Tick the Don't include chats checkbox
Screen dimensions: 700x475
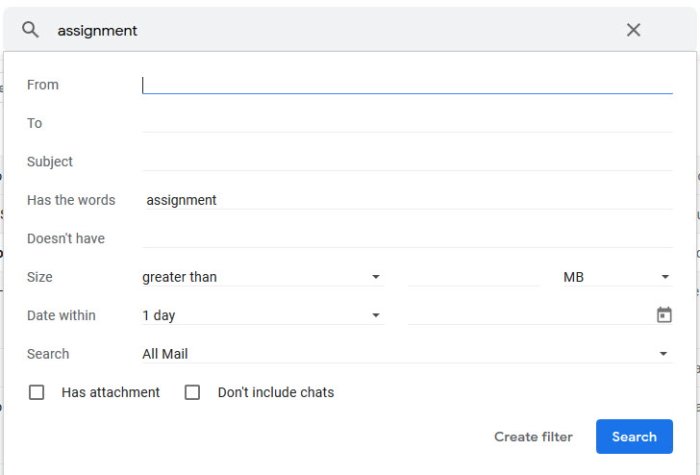tap(192, 392)
